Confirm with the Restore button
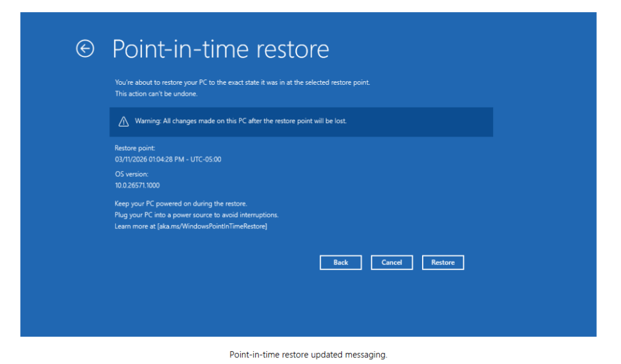Screen dimensions: 621x364 (443, 262)
